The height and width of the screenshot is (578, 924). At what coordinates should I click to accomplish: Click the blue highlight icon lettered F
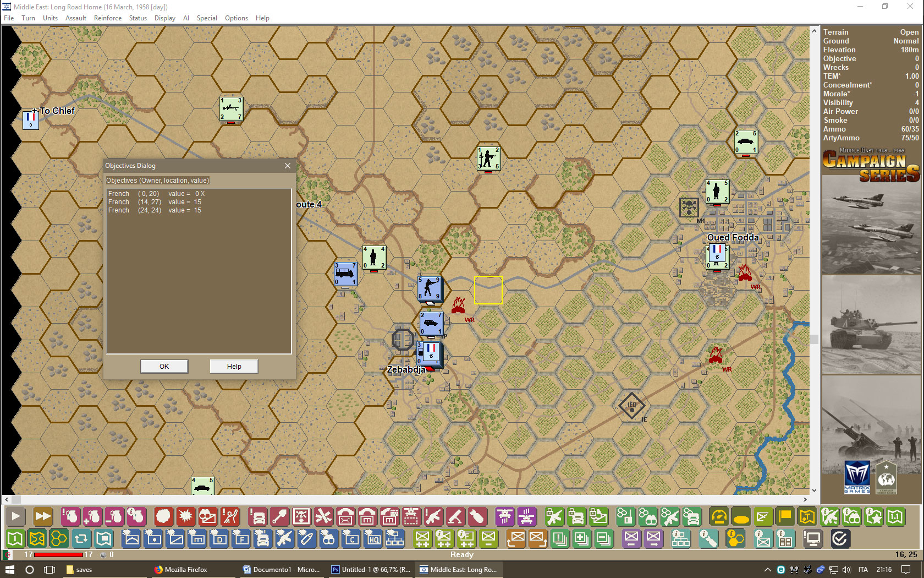click(241, 538)
